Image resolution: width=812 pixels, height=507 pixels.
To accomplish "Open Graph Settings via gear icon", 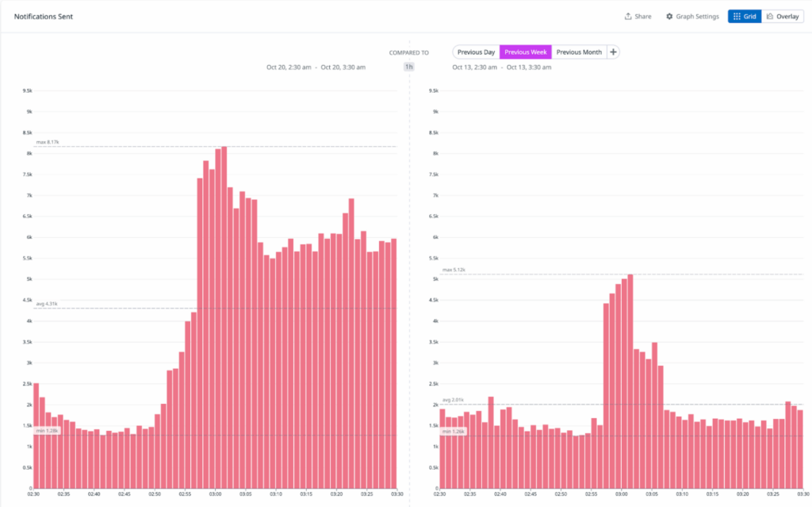I will [x=669, y=17].
